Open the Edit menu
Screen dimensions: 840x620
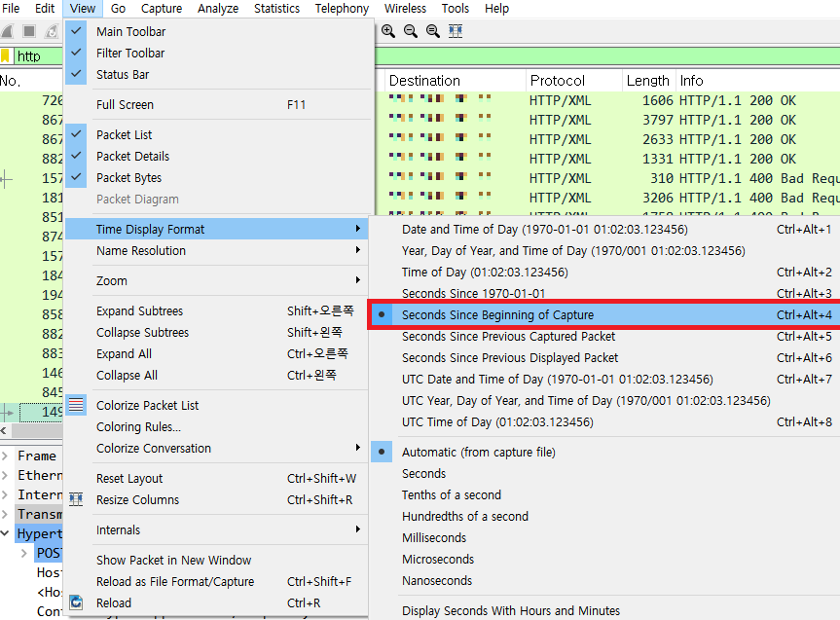[45, 9]
